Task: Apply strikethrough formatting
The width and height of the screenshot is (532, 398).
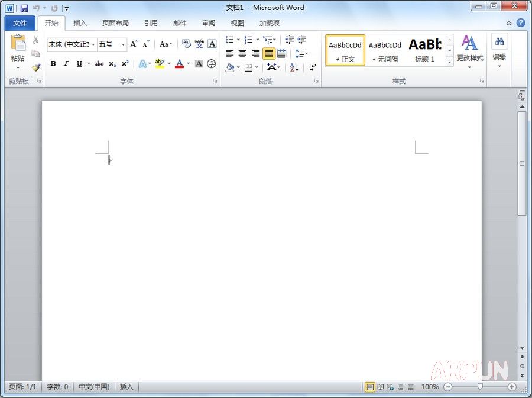Action: pyautogui.click(x=98, y=63)
